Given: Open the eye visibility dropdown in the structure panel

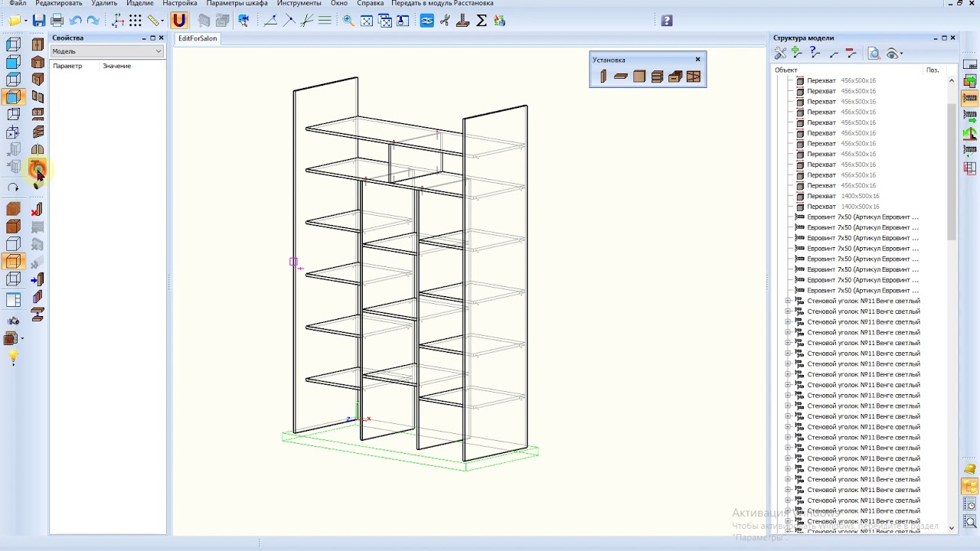Looking at the screenshot, I should point(901,54).
